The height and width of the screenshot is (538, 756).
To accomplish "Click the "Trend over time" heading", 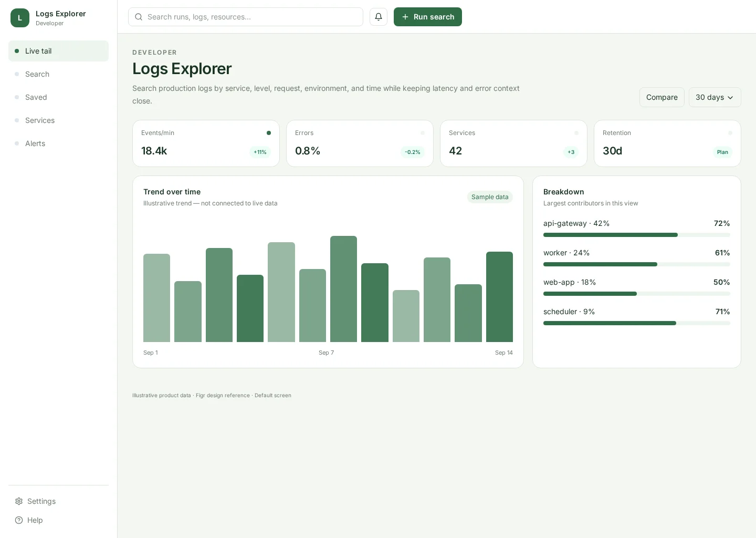I will (x=172, y=192).
